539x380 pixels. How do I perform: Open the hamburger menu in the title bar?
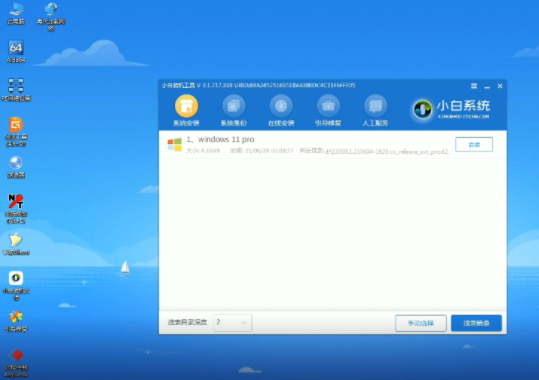tap(474, 86)
